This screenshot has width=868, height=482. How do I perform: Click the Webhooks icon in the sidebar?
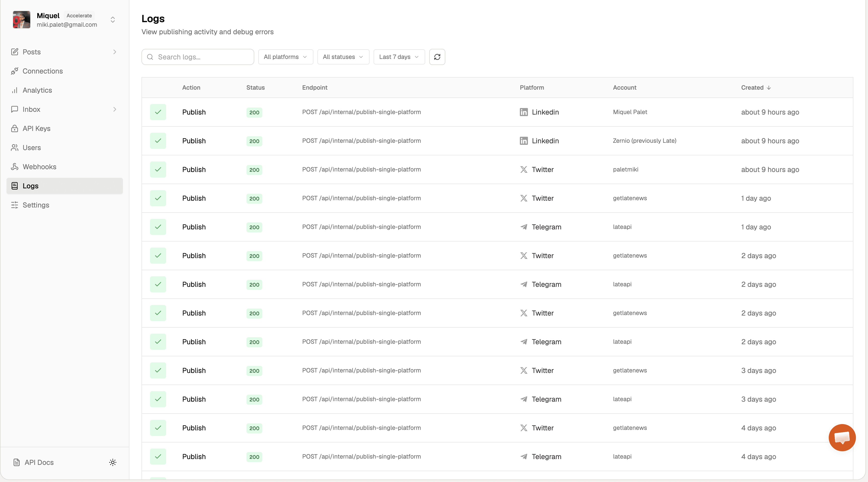coord(15,166)
